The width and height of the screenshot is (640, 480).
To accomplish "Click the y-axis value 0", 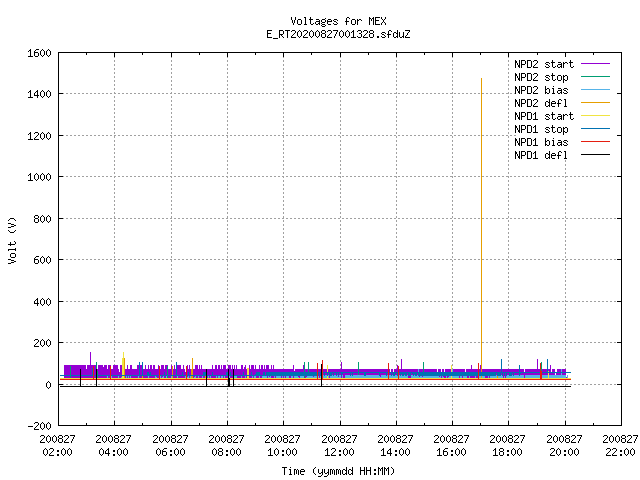I will [x=49, y=385].
